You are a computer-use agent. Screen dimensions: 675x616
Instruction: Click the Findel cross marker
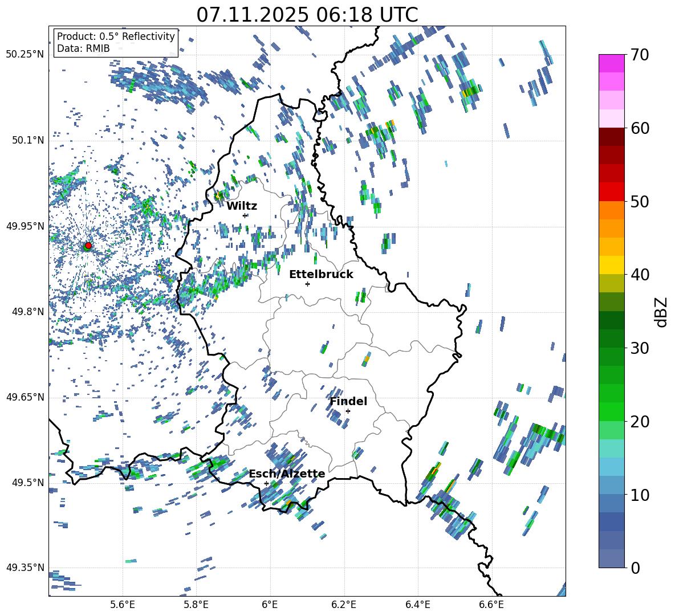pos(348,411)
